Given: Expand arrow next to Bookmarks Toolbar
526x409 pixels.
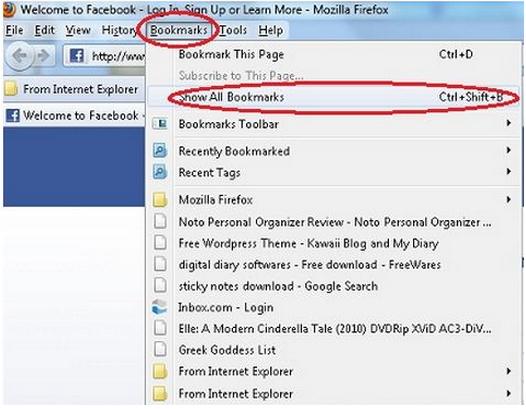Looking at the screenshot, I should tap(509, 123).
